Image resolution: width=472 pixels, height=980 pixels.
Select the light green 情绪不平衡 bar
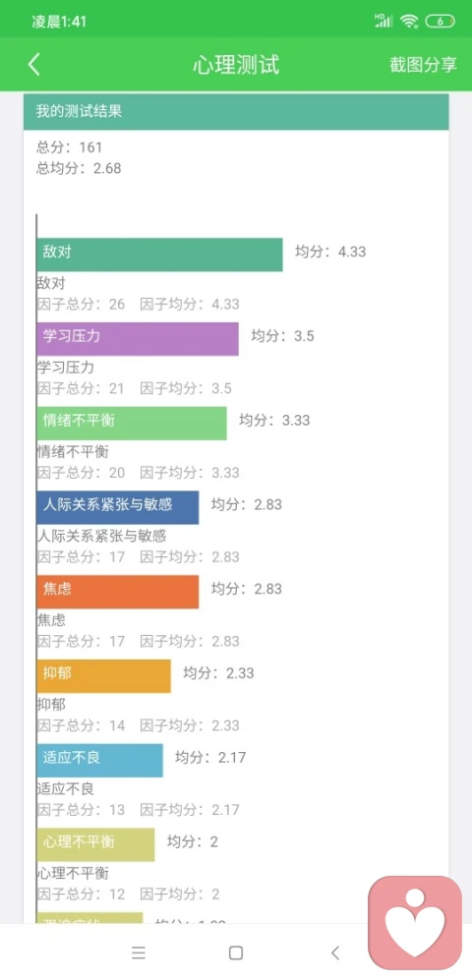132,423
